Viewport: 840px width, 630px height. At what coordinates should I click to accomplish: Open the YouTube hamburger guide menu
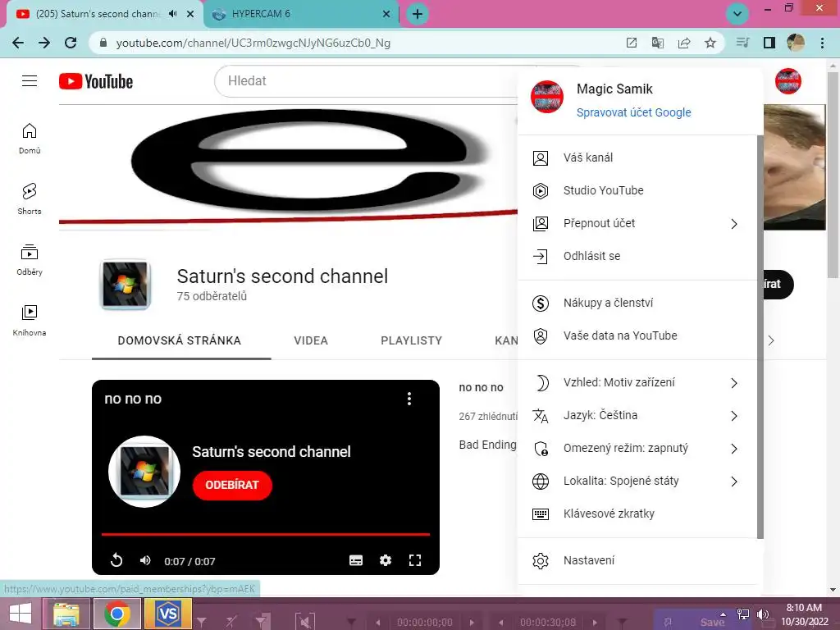30,81
